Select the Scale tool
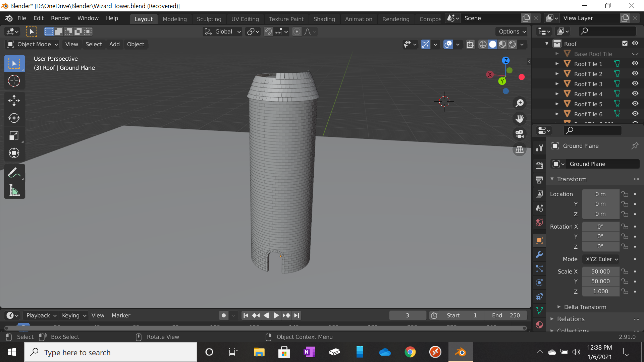Image resolution: width=644 pixels, height=362 pixels. tap(14, 135)
